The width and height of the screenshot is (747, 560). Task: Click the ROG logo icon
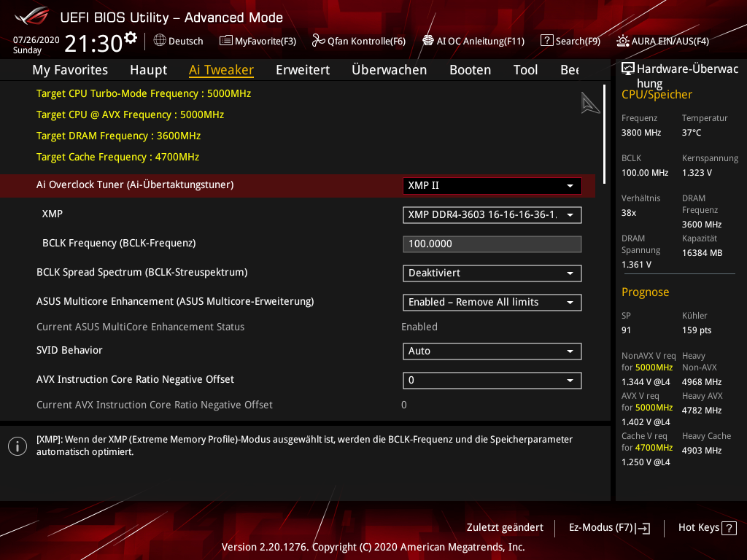pyautogui.click(x=32, y=17)
